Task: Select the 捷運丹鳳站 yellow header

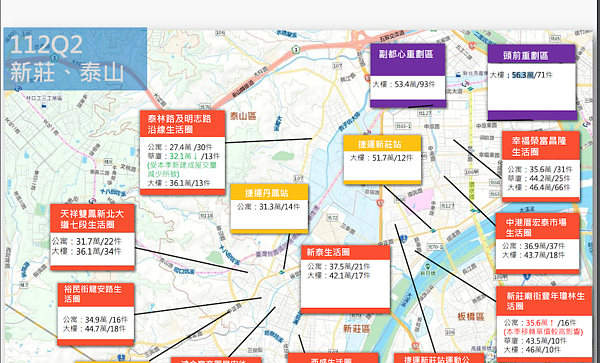Action: point(269,192)
